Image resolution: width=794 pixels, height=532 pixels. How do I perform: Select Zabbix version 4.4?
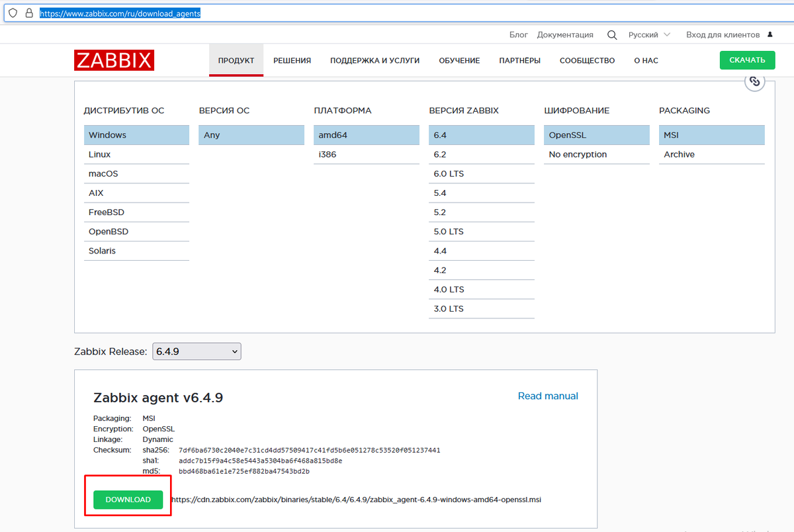[482, 251]
